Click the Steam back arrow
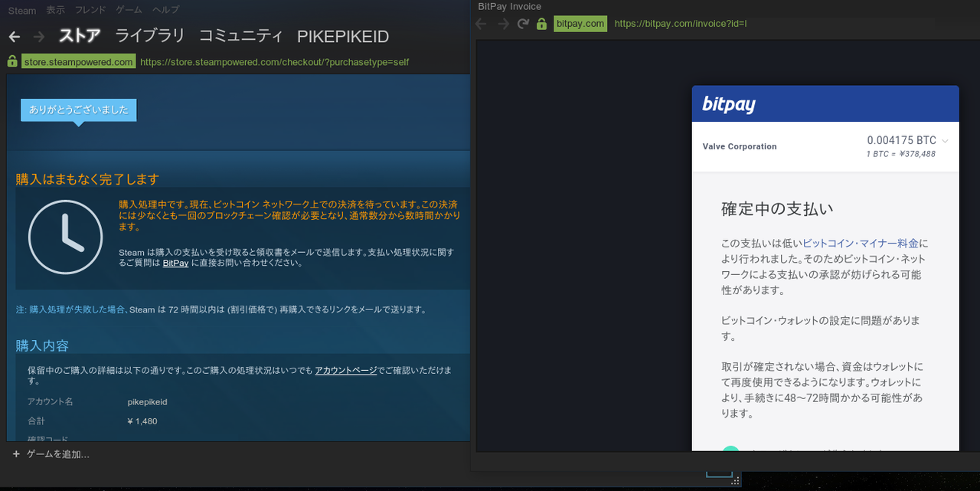 coord(15,36)
